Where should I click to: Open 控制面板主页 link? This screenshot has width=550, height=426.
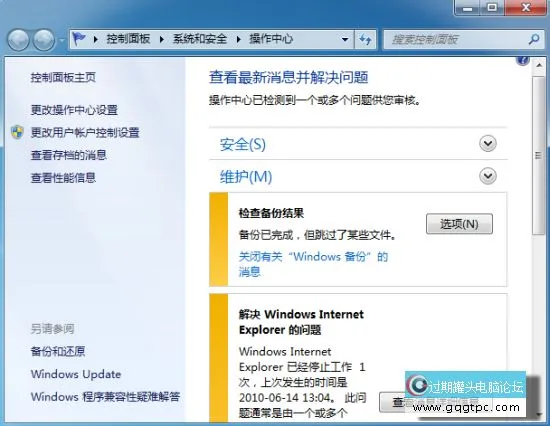[x=63, y=77]
